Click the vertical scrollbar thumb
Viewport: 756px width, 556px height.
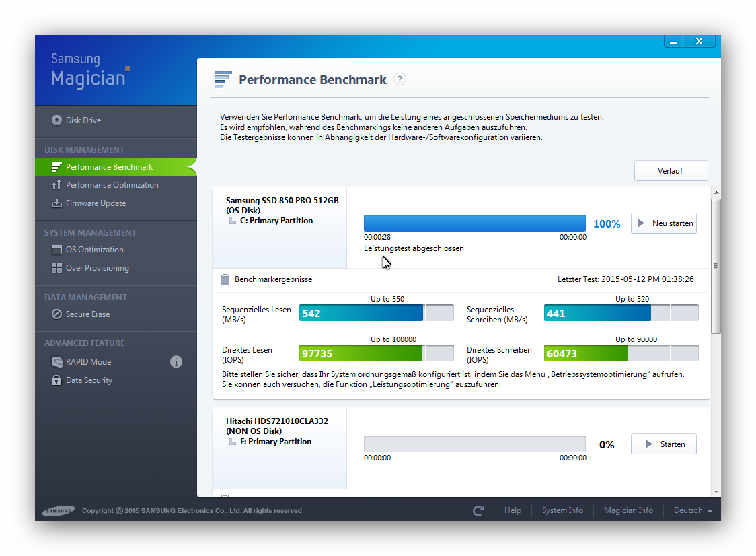[716, 266]
